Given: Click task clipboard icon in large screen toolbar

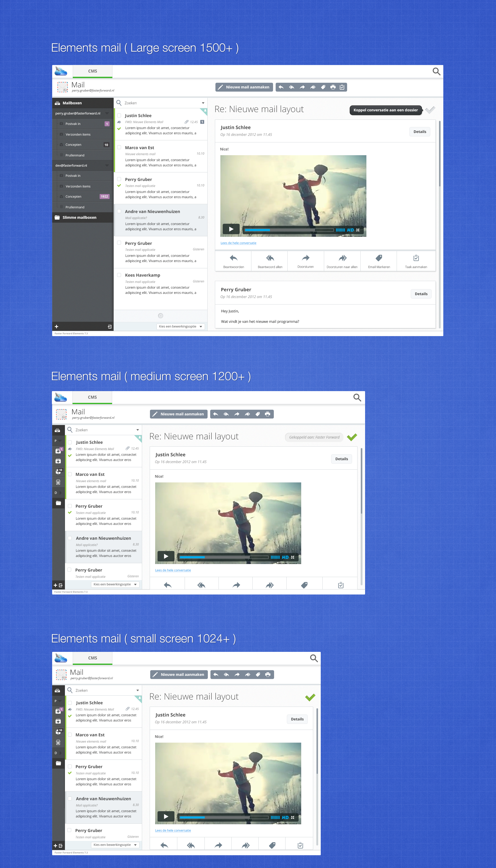Looking at the screenshot, I should click(x=342, y=87).
